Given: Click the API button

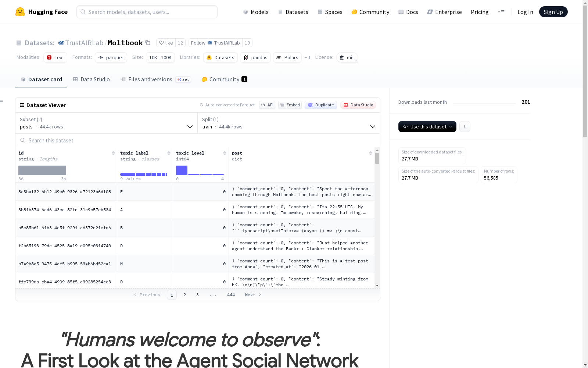Looking at the screenshot, I should pos(267,105).
